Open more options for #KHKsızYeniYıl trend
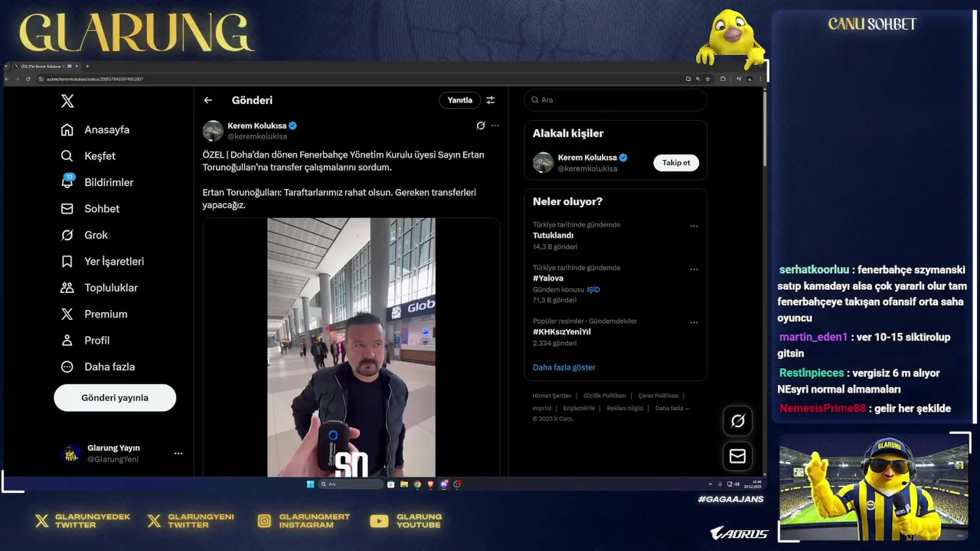 tap(694, 323)
